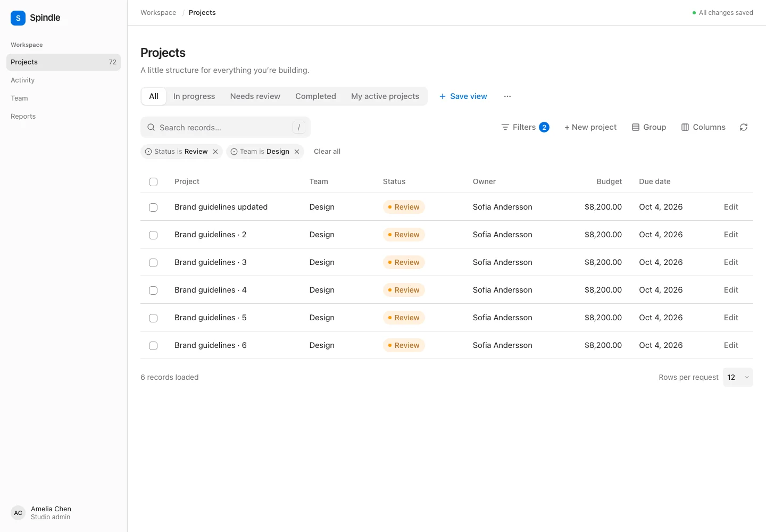
Task: Open the more options ellipsis menu
Action: (x=507, y=96)
